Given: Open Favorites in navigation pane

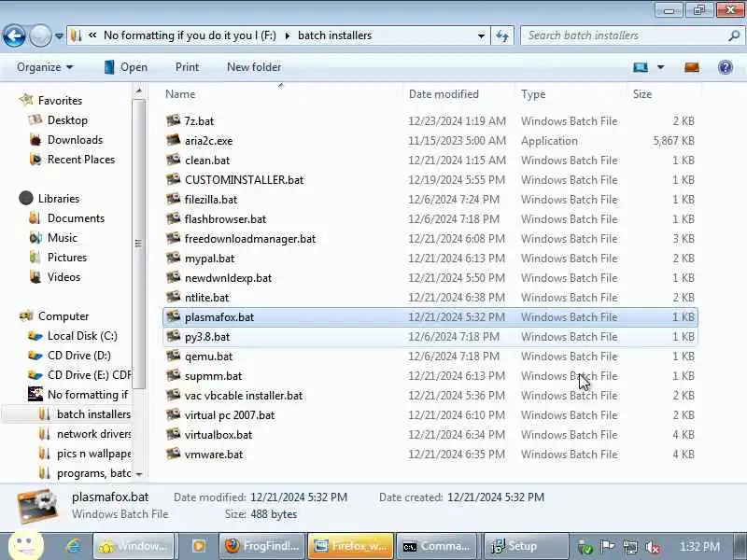Looking at the screenshot, I should coord(60,101).
